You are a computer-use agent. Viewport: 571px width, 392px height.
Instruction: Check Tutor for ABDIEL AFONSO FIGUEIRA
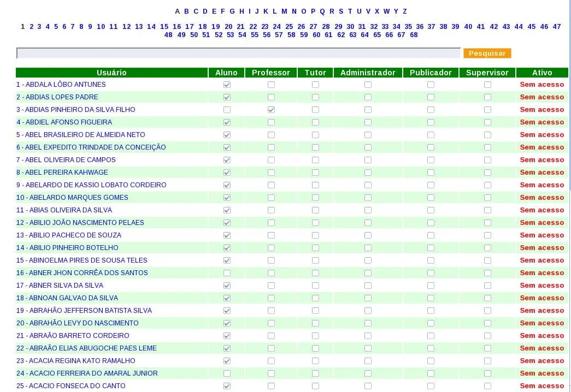[315, 122]
